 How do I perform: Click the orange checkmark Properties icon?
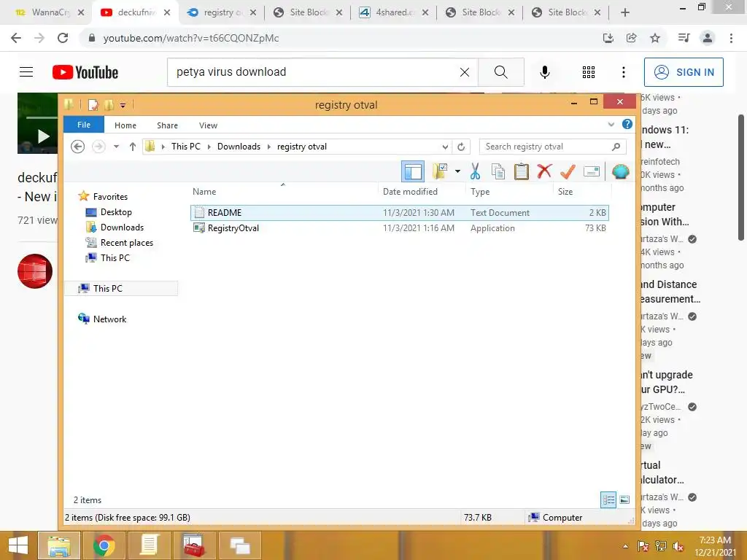[568, 171]
